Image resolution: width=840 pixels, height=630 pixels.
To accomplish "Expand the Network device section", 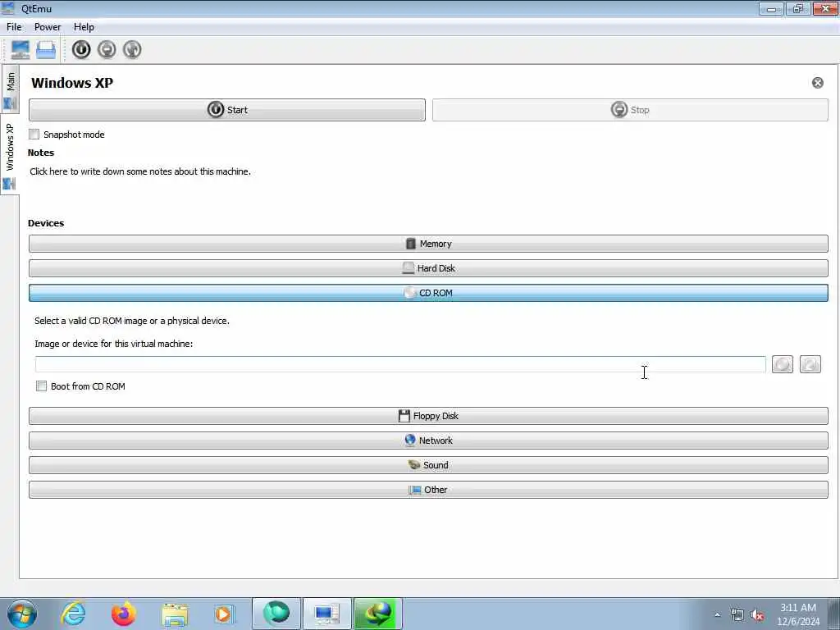I will (428, 441).
